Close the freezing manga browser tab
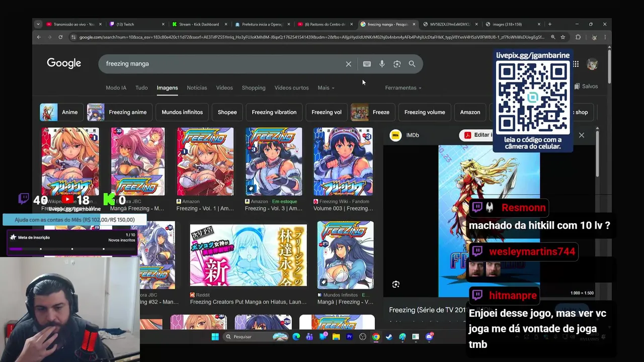The image size is (644, 362). point(415,24)
